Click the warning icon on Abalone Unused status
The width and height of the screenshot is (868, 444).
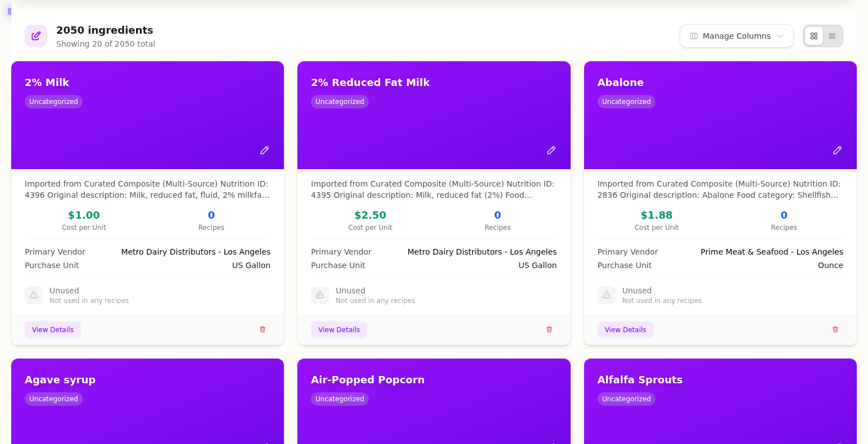tap(607, 295)
